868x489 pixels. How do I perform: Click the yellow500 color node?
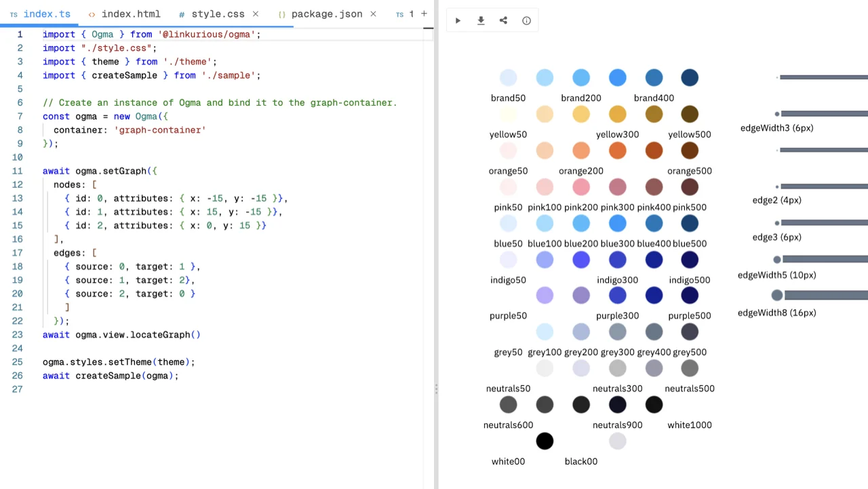pos(690,114)
